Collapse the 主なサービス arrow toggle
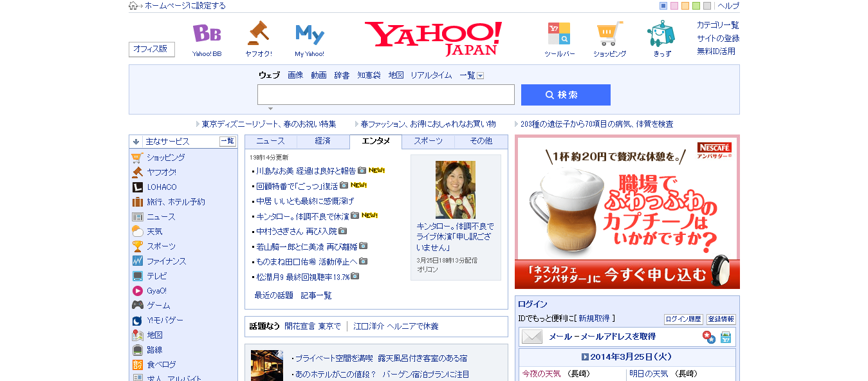 (x=136, y=142)
